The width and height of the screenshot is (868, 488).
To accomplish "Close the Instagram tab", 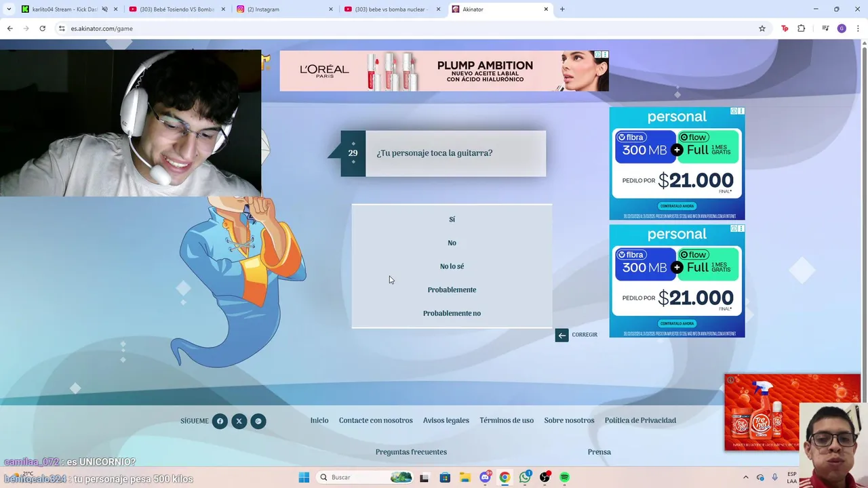I will (331, 9).
